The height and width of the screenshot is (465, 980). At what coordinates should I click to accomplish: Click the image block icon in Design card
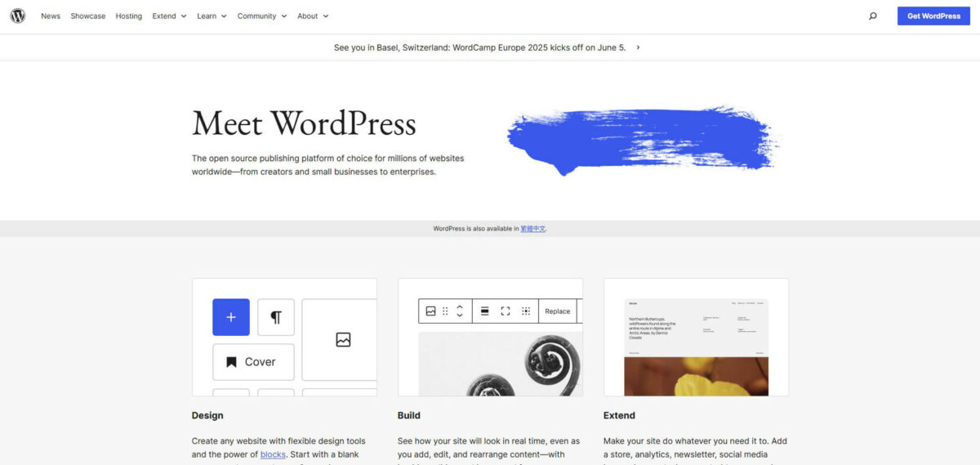click(x=343, y=339)
